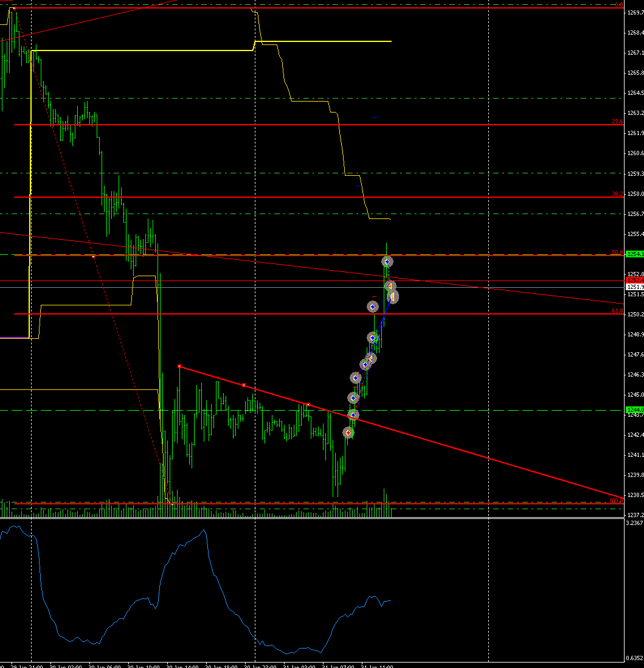Click the red sell arrow marker at the bottom

tap(348, 433)
